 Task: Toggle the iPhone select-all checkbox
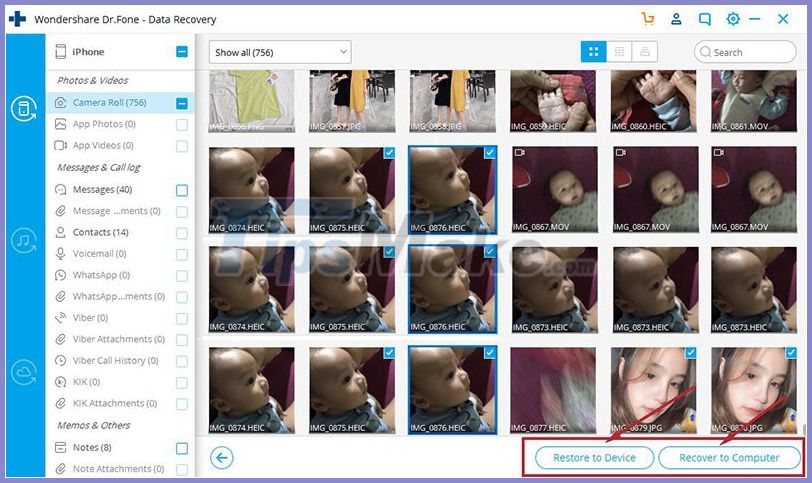click(x=182, y=52)
